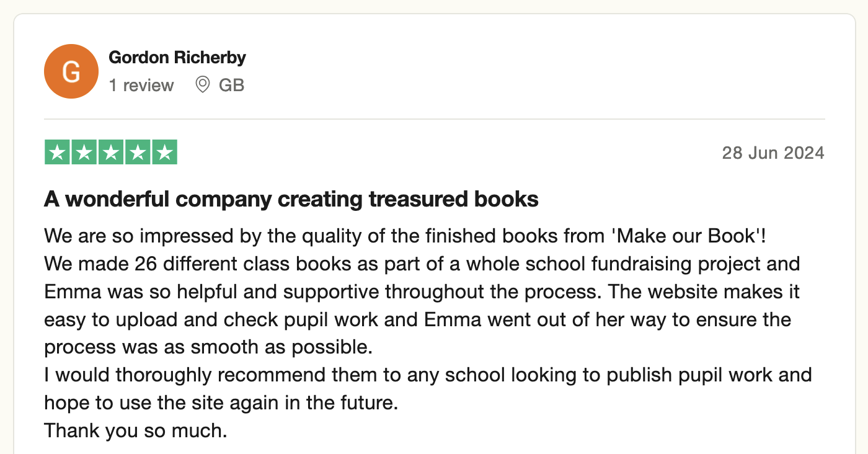This screenshot has width=868, height=454.
Task: Click the 'Thank you so much.' line
Action: tap(136, 430)
